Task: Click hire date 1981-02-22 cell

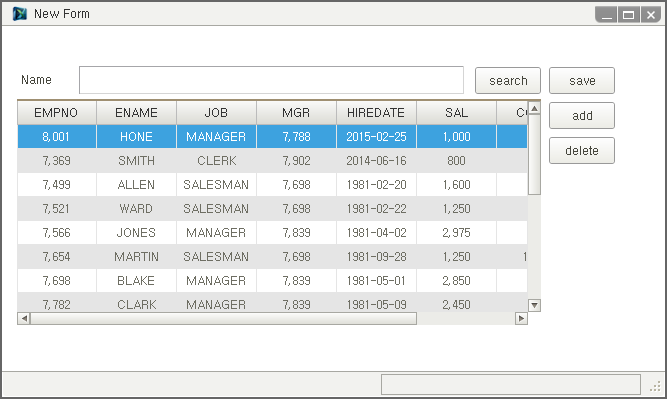Action: point(376,209)
